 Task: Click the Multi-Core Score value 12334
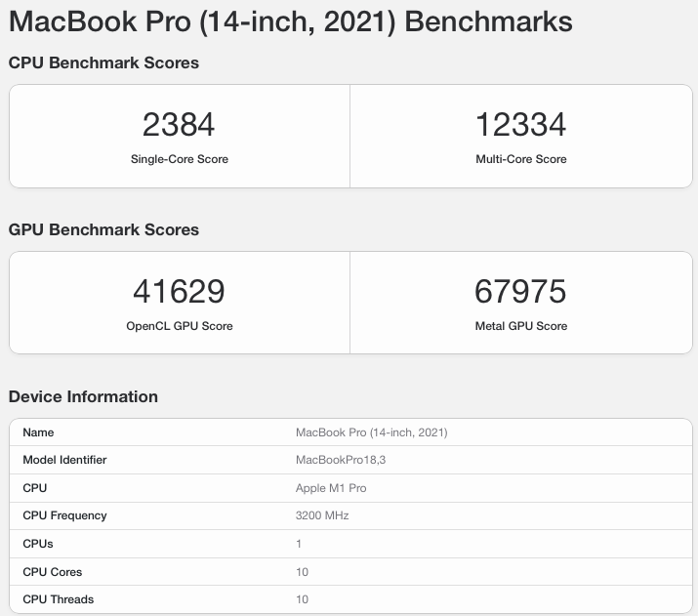pyautogui.click(x=521, y=124)
